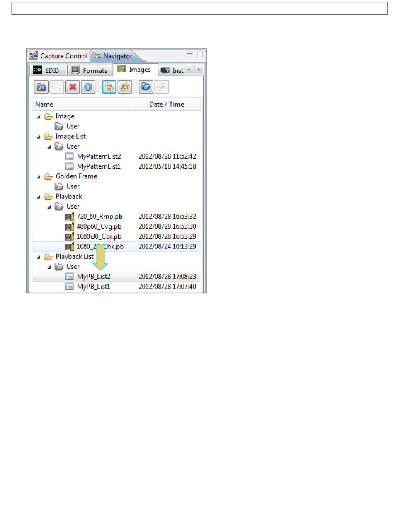Image resolution: width=399 pixels, height=532 pixels.
Task: Click the date 2012/08/28 11:52:42
Action: coord(167,156)
